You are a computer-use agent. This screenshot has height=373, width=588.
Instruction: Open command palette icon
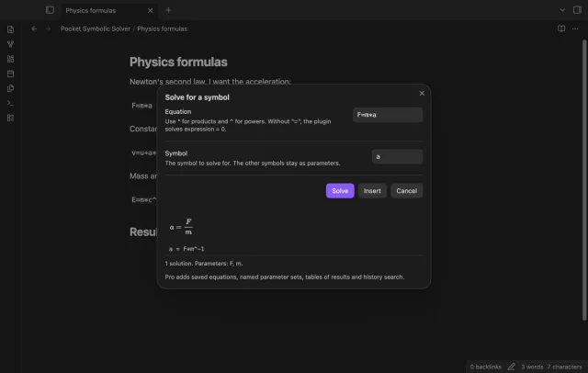pyautogui.click(x=10, y=103)
